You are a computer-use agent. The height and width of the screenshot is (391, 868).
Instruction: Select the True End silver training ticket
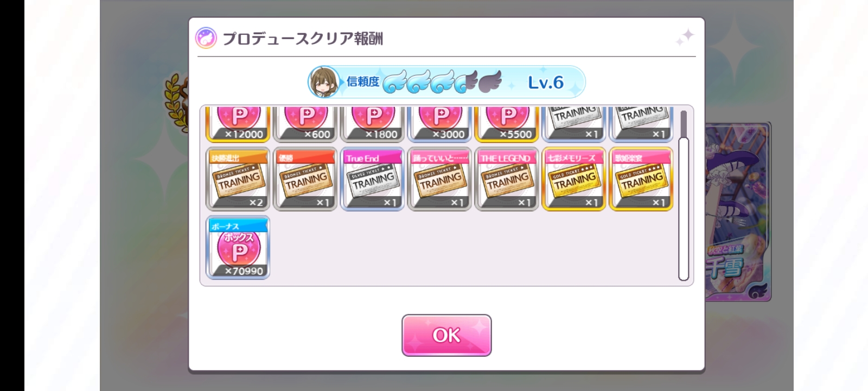[x=372, y=179]
